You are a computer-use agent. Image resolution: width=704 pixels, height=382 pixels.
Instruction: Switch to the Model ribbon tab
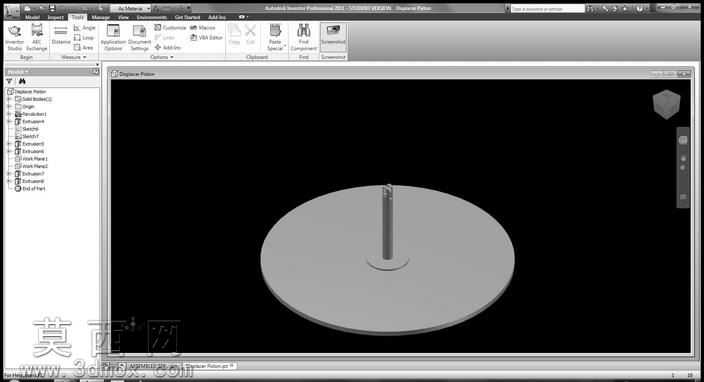click(x=32, y=17)
